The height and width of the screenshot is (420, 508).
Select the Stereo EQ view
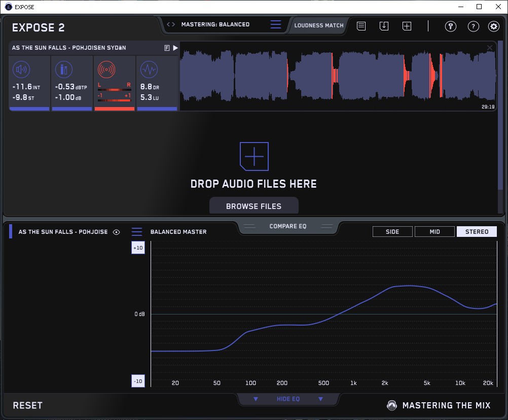(477, 232)
